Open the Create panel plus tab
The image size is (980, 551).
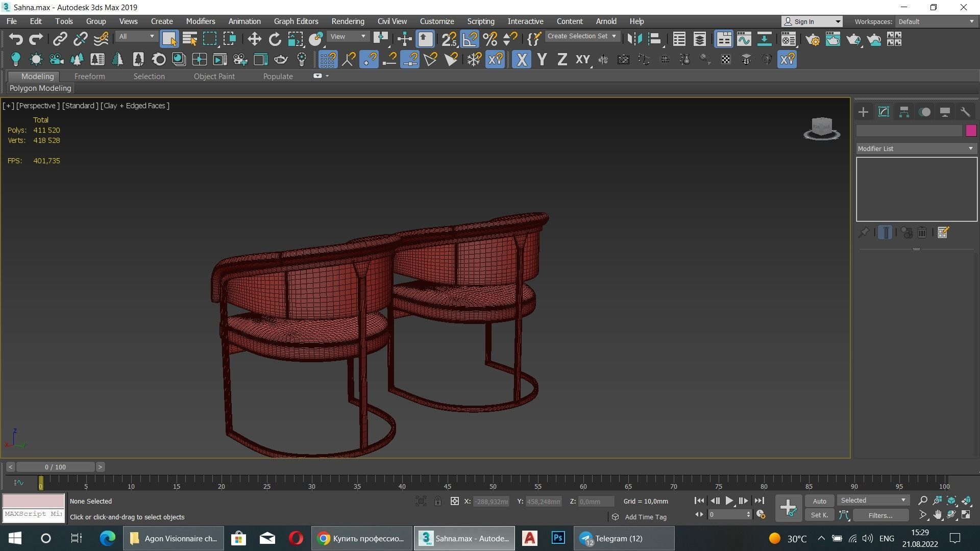click(863, 112)
